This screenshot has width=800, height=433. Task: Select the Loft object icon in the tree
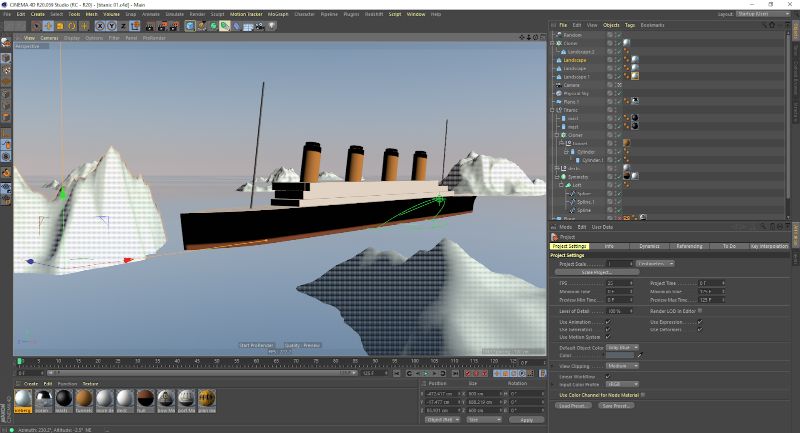click(566, 185)
